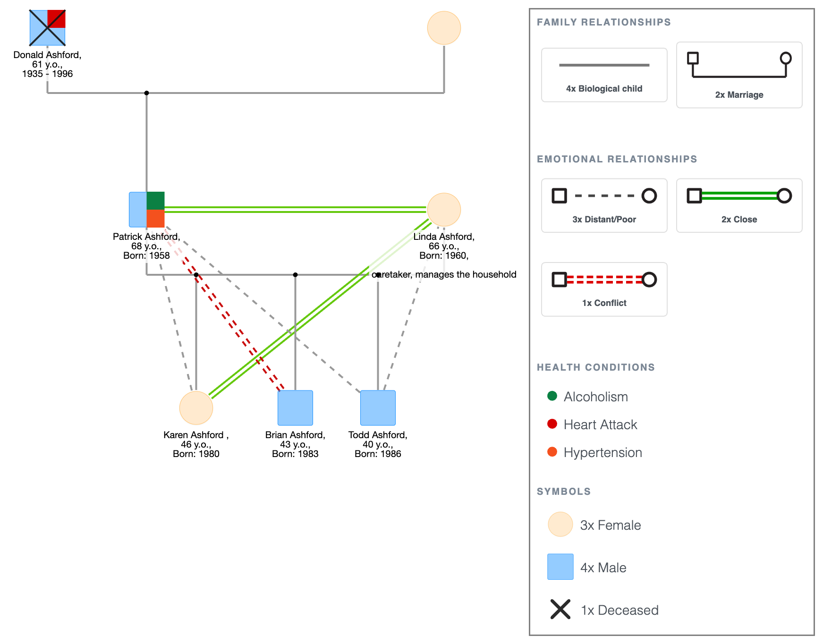The height and width of the screenshot is (644, 823).
Task: Select Linda Ashford's circle node
Action: pyautogui.click(x=444, y=210)
